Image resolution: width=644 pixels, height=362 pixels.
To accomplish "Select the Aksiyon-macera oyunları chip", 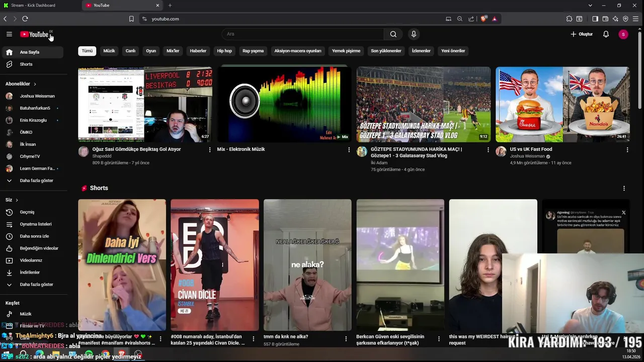I will 298,51.
